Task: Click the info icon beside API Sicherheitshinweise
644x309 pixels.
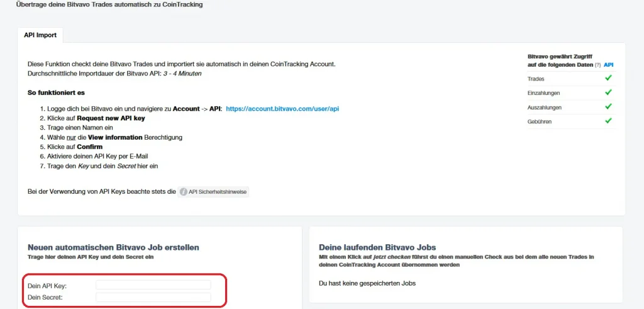Action: pos(184,191)
